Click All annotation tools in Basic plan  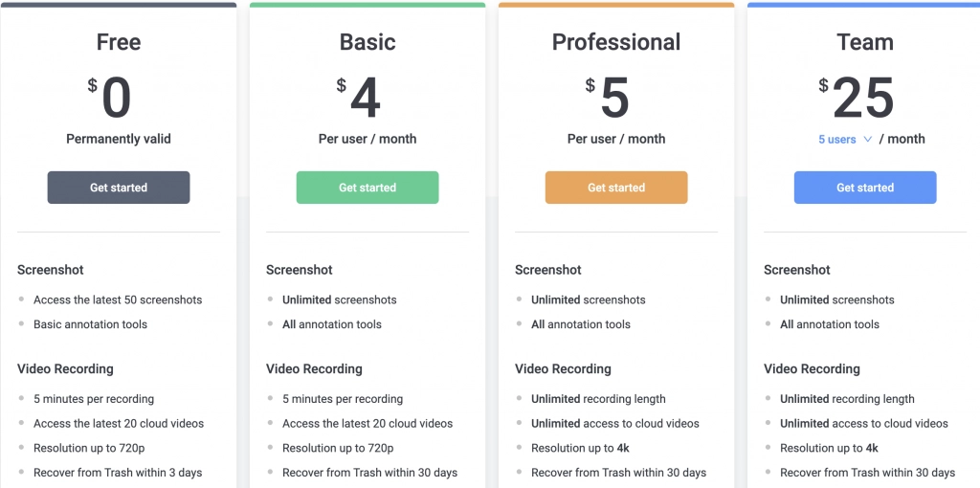[332, 324]
